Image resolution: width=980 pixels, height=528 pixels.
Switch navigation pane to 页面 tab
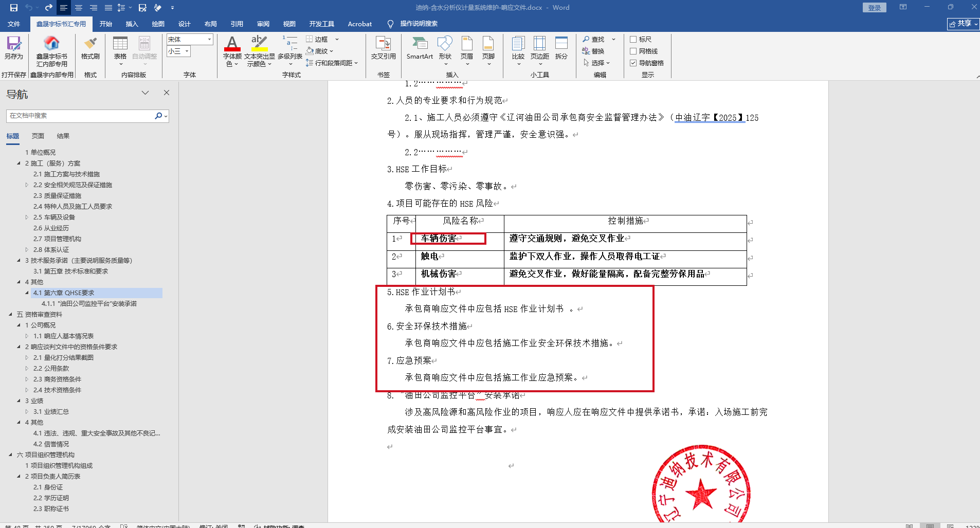click(x=38, y=136)
